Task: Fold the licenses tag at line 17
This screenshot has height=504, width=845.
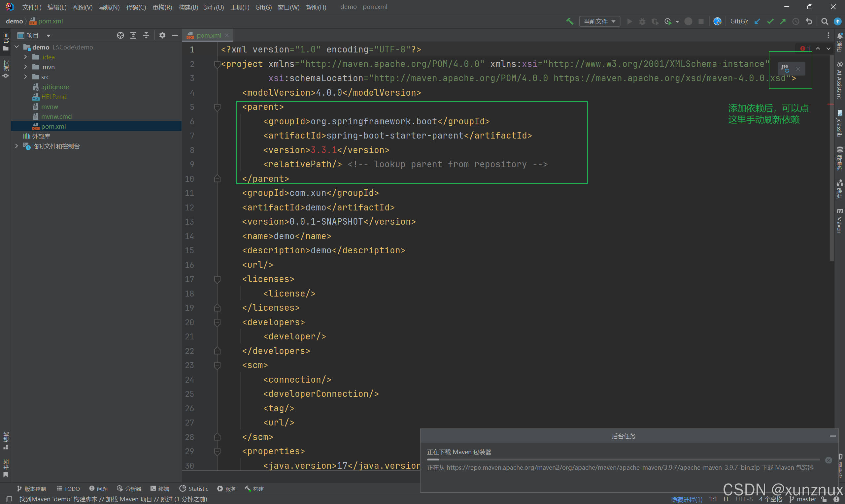Action: click(218, 279)
